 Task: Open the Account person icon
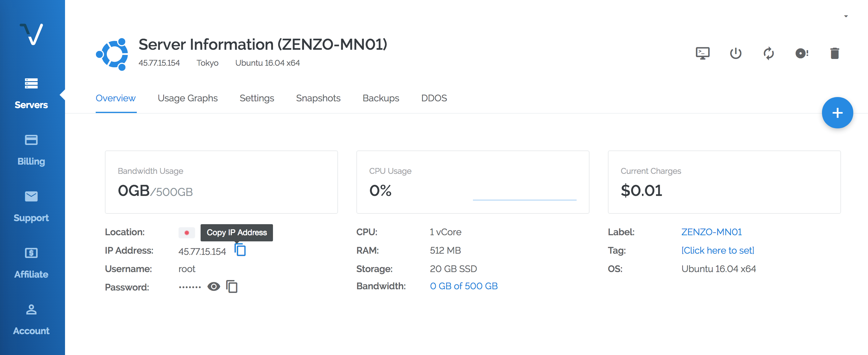(x=31, y=310)
